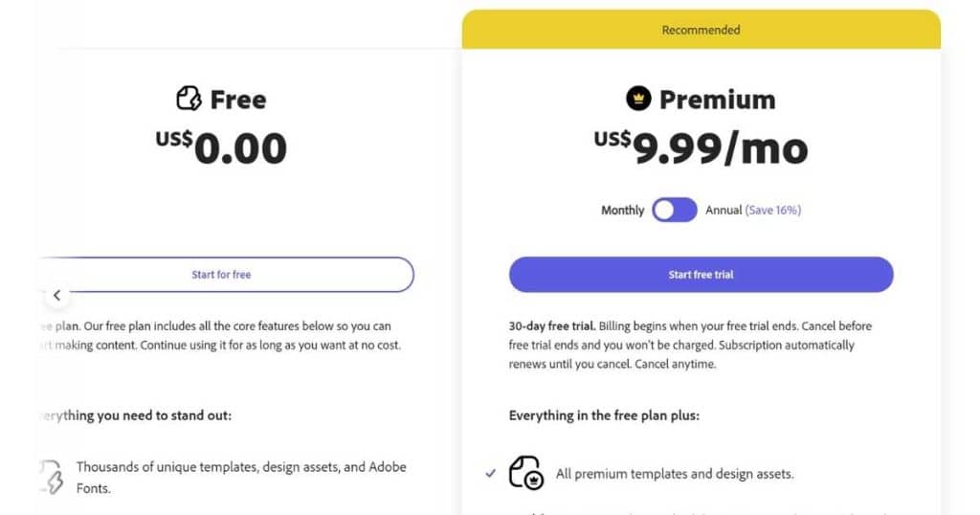Screen dimensions: 980x515
Task: Click the checkmark beside premium templates
Action: (x=491, y=473)
